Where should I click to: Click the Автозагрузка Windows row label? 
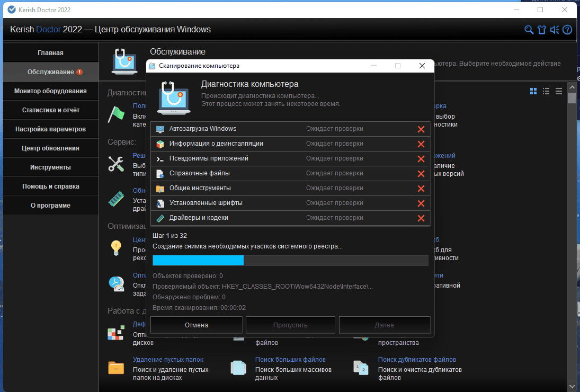click(203, 129)
